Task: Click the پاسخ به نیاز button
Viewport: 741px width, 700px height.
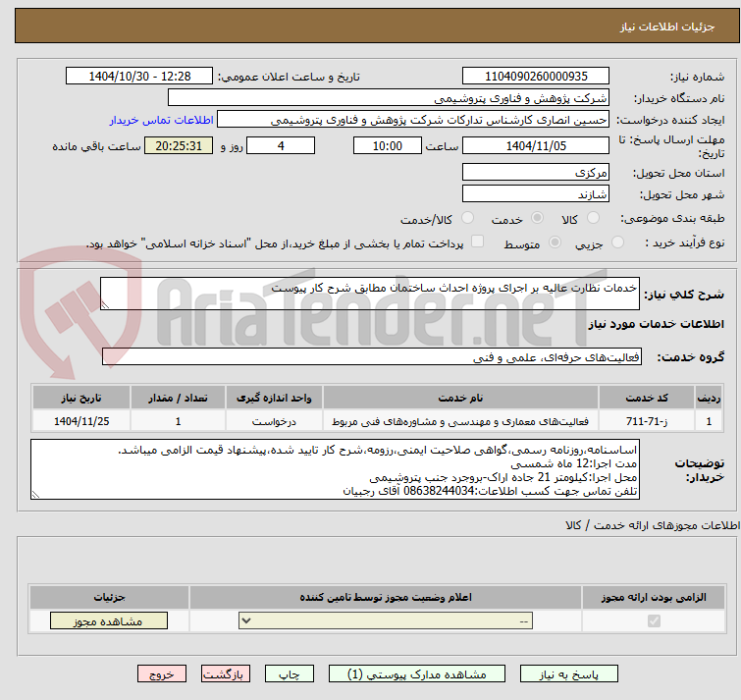Action: 568,674
